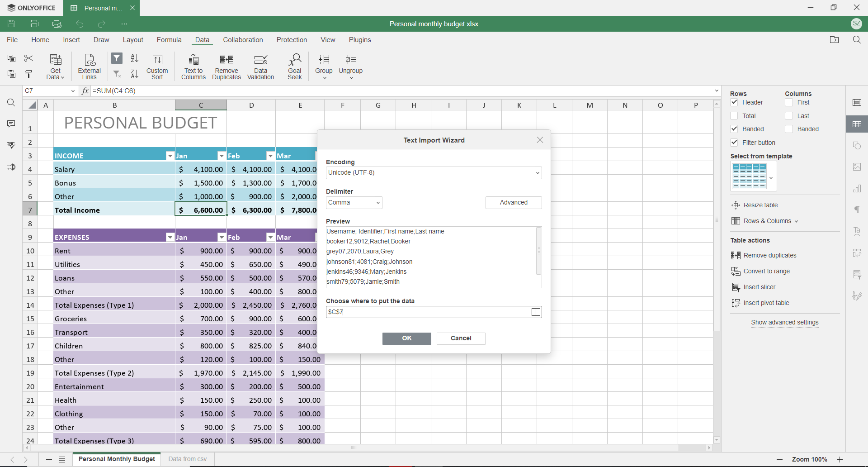868x467 pixels.
Task: Open INCOME column filter dropdown
Action: click(170, 156)
